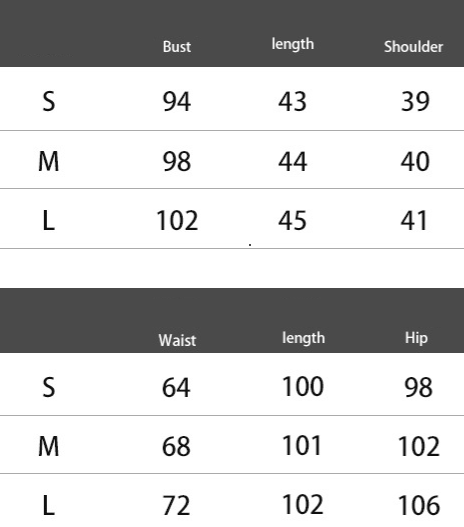Click the length value 44
Screen dimensions: 464x527
293,162
